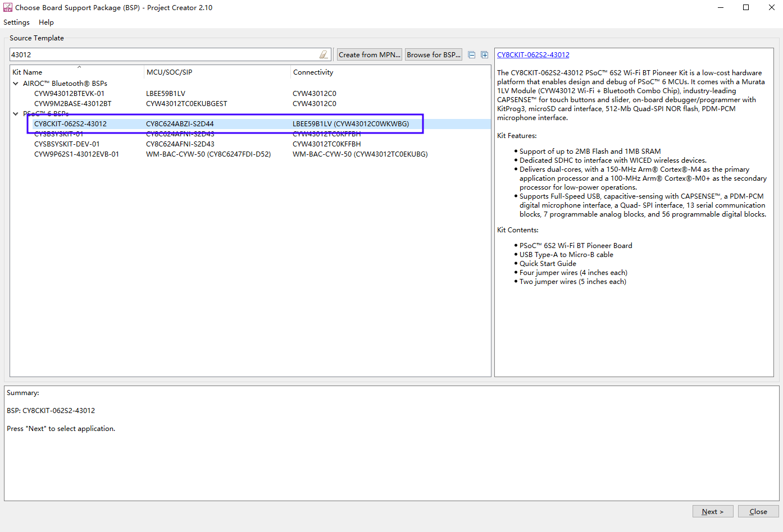Screen dimensions: 783x532
Task: Select the CYW943012BTEVK-01 kit
Action: pos(69,93)
